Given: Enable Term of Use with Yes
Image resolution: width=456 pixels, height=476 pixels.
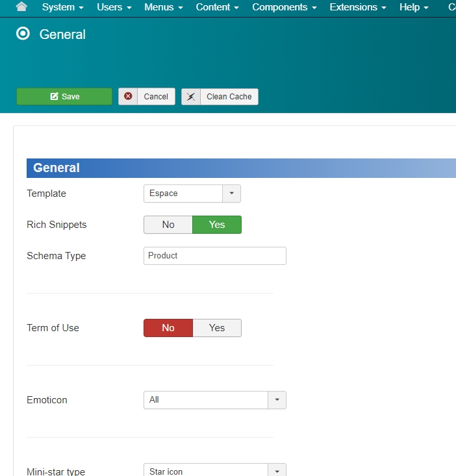Looking at the screenshot, I should [217, 328].
